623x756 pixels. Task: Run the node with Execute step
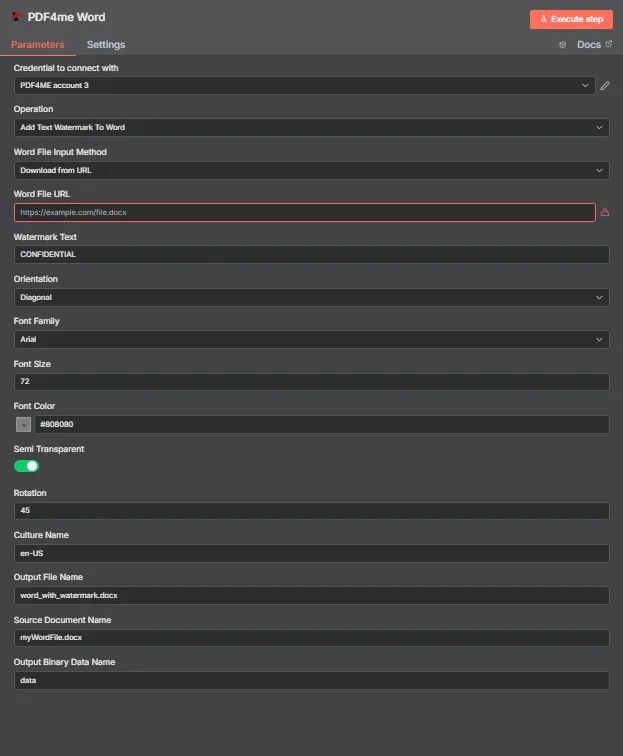point(571,19)
